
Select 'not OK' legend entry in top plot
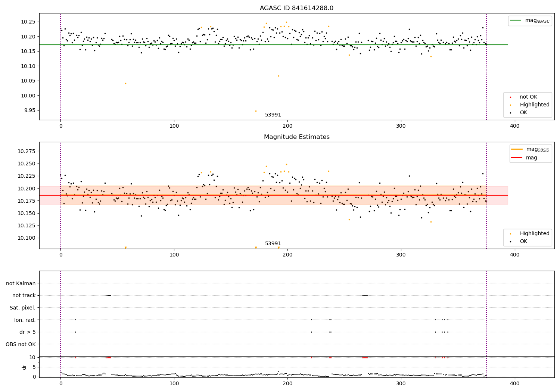click(x=528, y=97)
